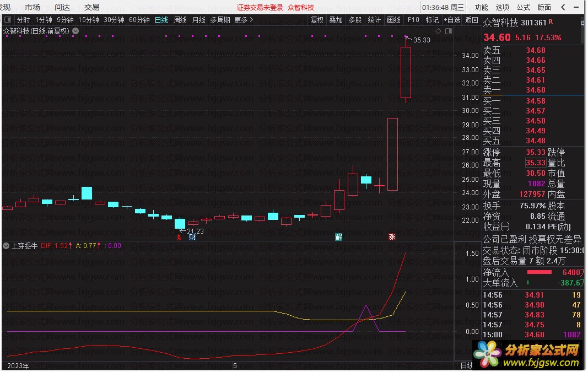Click the 多股 multi-stock button

355,20
